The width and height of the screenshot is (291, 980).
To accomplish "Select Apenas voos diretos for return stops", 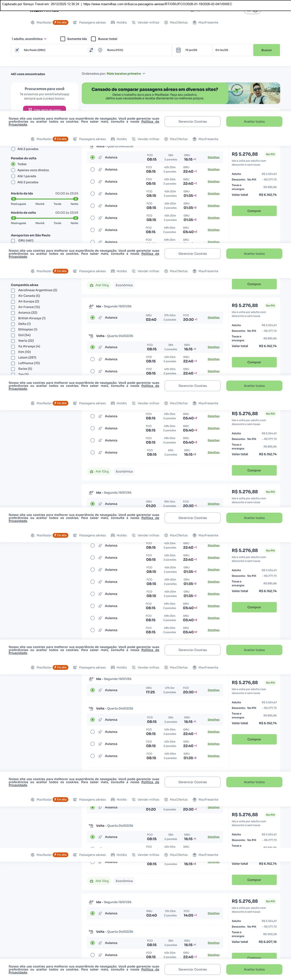I will click(13, 170).
